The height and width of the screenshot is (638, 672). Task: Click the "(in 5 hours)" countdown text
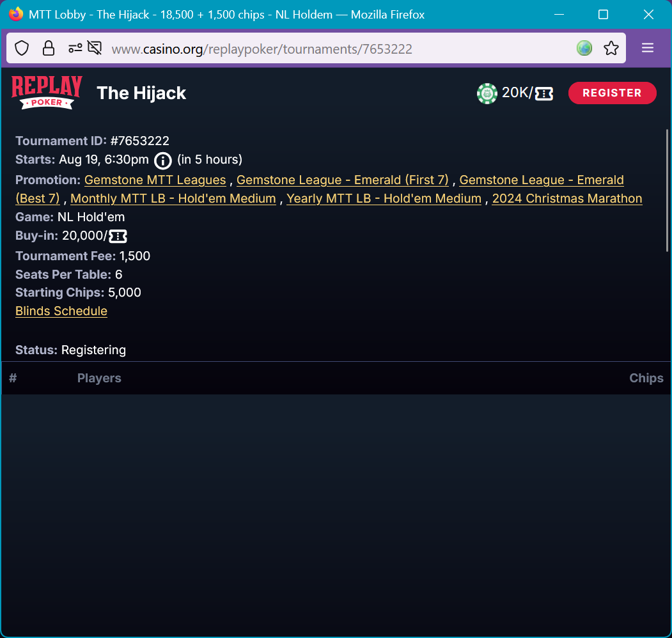click(x=210, y=159)
